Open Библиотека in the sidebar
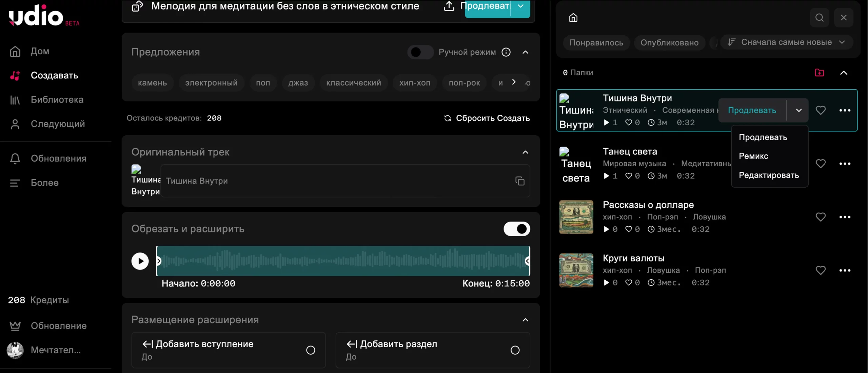Screen dimensions: 868x373 pyautogui.click(x=57, y=100)
